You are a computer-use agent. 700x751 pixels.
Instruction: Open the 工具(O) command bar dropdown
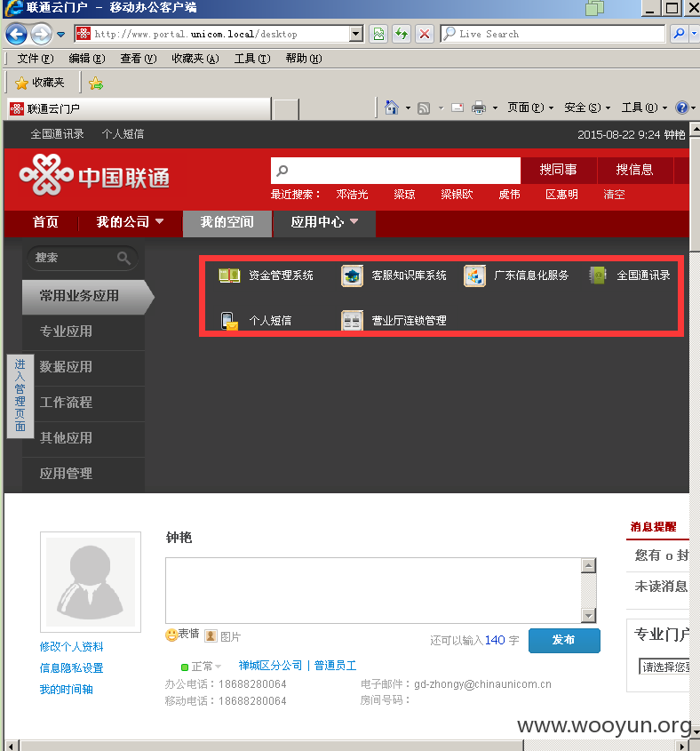coord(644,108)
